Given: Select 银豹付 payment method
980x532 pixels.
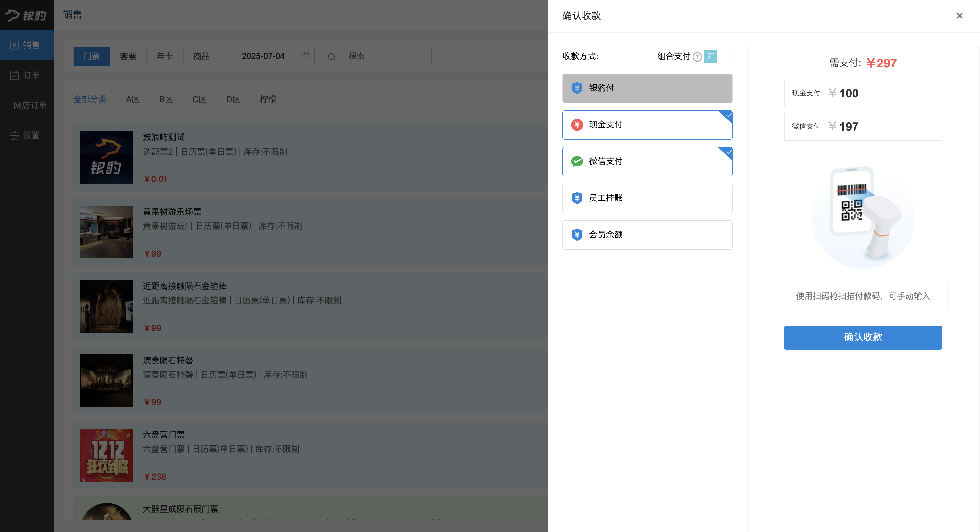Looking at the screenshot, I should [x=647, y=88].
